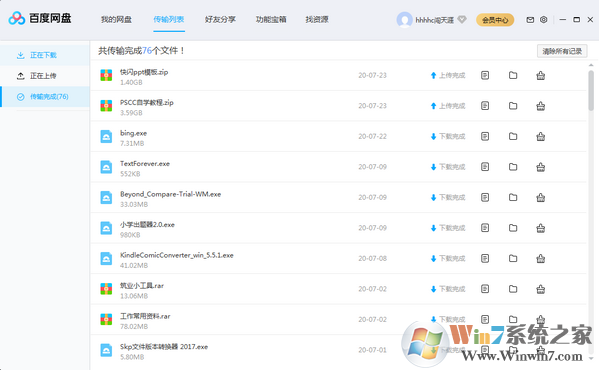599x370 pixels.
Task: Clear the record of 小学出题器2.0.exe
Action: point(541,228)
